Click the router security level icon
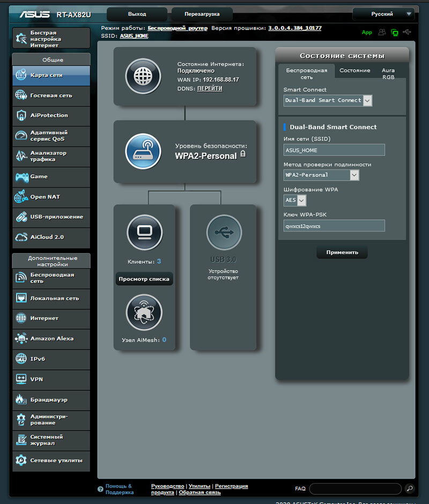Screen dimensions: 429x504 [x=143, y=151]
